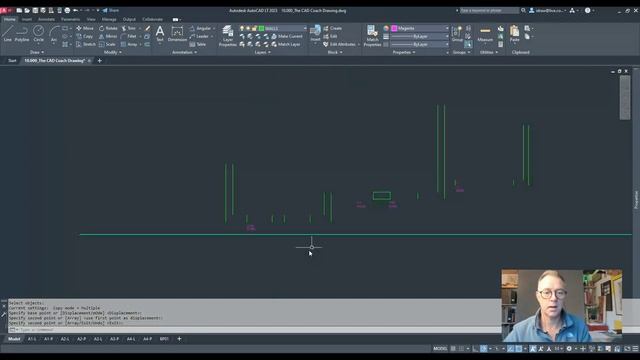Switch to the Output ribbon tab
Image resolution: width=640 pixels, height=360 pixels.
click(129, 19)
